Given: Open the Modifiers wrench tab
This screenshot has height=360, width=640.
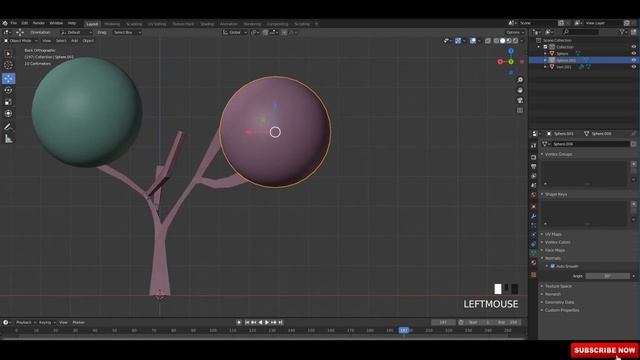Looking at the screenshot, I should 533,216.
